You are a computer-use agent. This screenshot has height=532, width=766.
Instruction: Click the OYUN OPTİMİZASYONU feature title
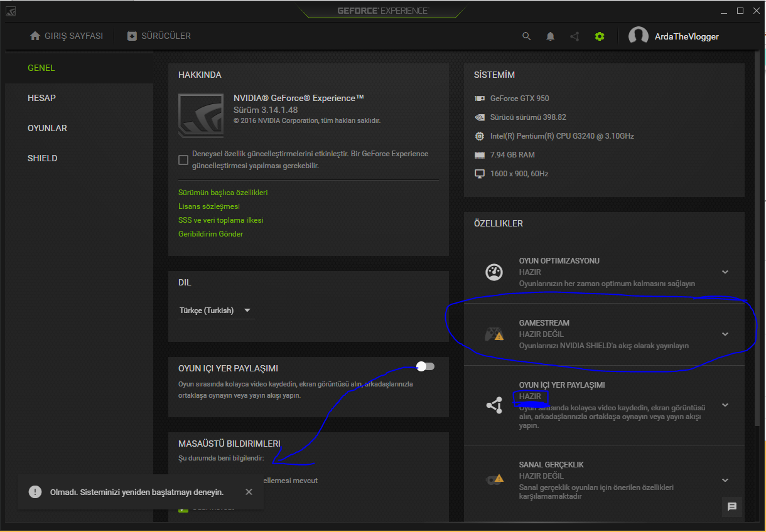click(559, 261)
